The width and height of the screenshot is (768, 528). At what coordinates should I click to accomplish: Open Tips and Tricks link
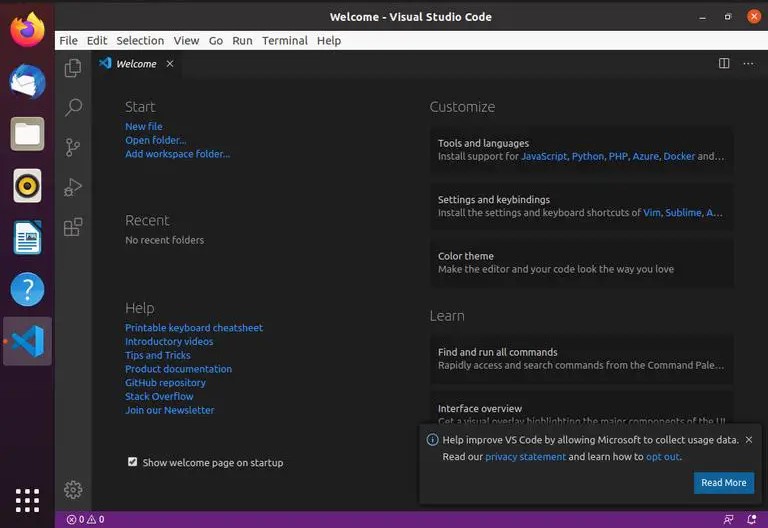point(158,355)
